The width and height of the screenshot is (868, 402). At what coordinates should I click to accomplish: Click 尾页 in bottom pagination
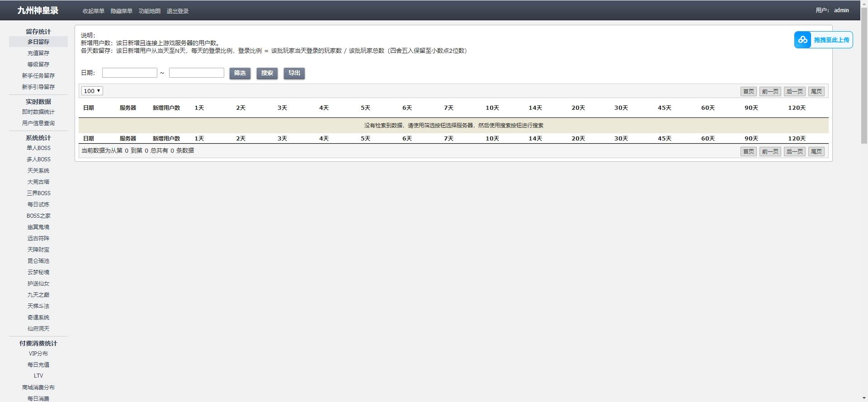(x=816, y=151)
